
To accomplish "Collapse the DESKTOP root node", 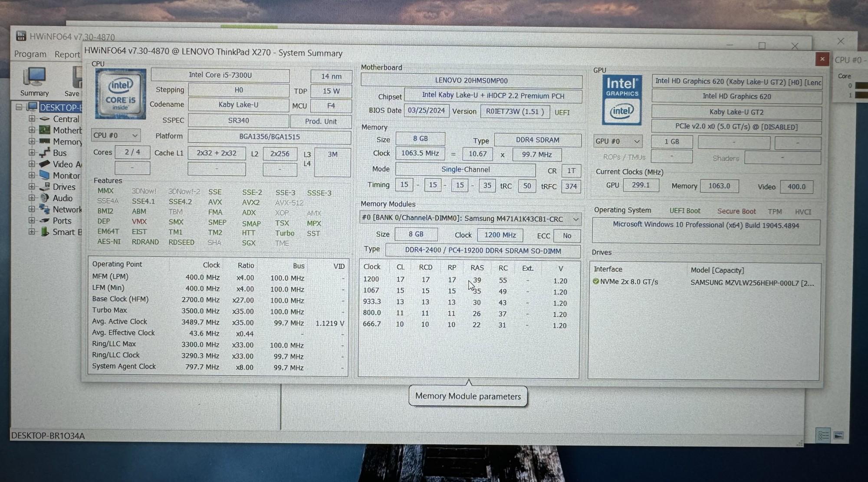I will (x=19, y=107).
